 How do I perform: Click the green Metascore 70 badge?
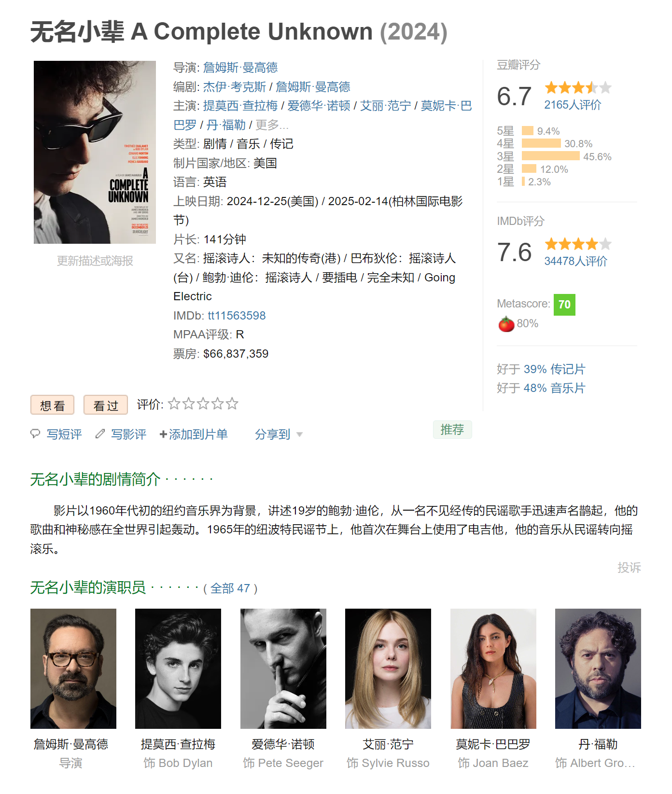tap(564, 305)
